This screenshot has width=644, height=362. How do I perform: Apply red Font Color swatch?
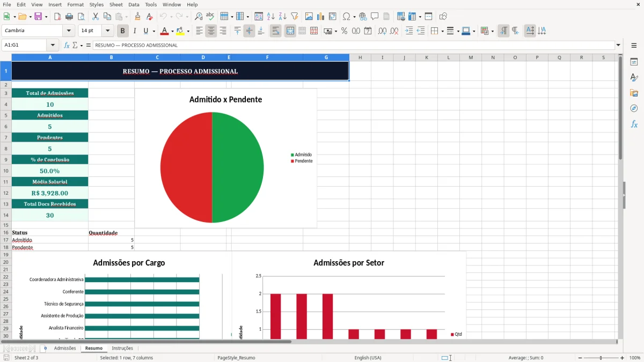click(165, 31)
